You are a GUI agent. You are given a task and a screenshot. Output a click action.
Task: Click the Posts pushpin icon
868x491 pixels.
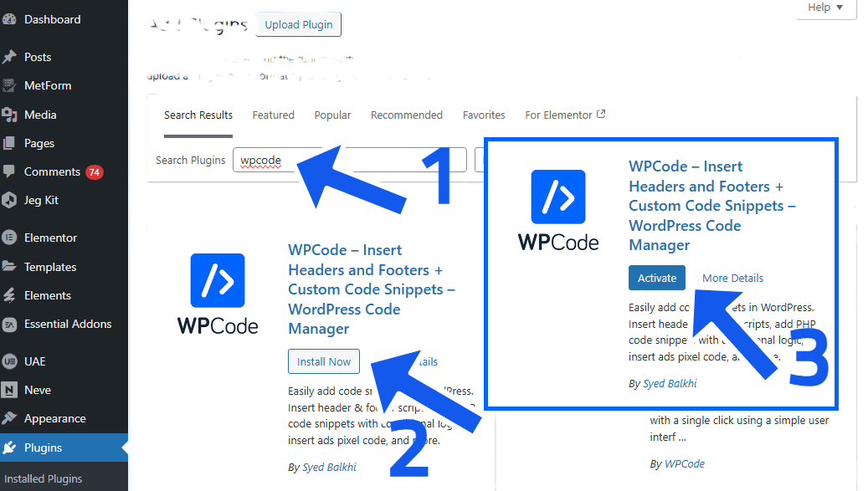[x=9, y=57]
